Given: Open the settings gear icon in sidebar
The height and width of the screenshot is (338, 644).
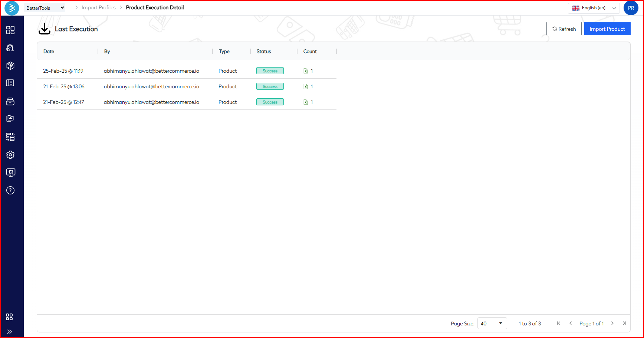Looking at the screenshot, I should [10, 155].
